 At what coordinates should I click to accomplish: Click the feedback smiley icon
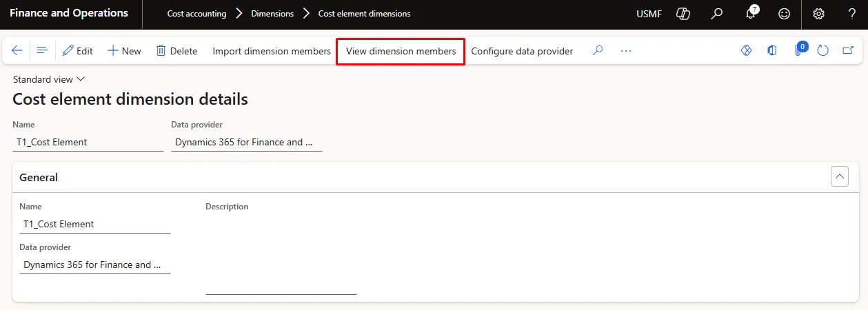784,14
